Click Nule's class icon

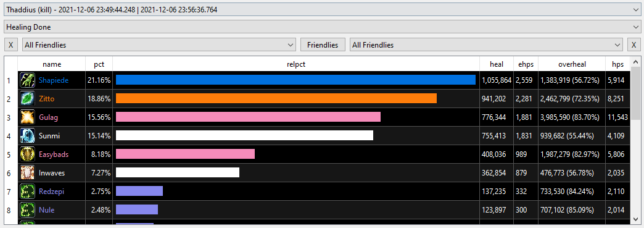coord(27,210)
